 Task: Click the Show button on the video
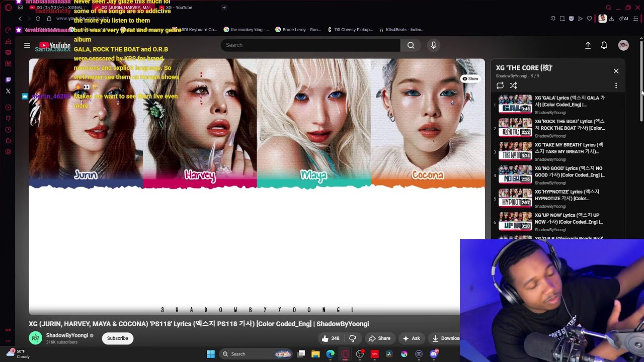pos(470,78)
